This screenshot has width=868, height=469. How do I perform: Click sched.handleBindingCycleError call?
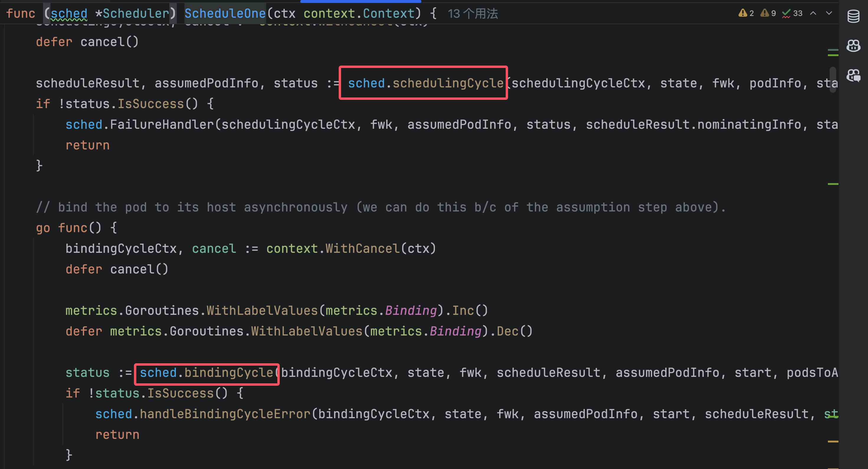(x=203, y=414)
